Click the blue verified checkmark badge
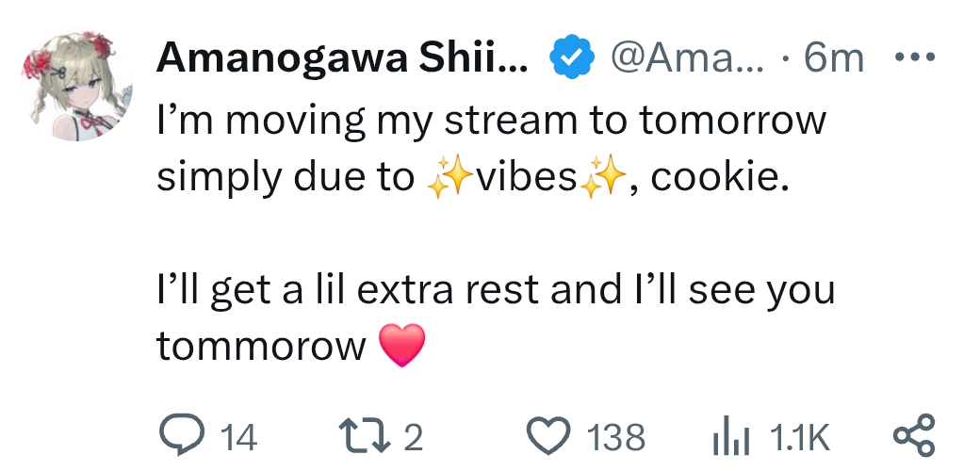 [x=571, y=57]
